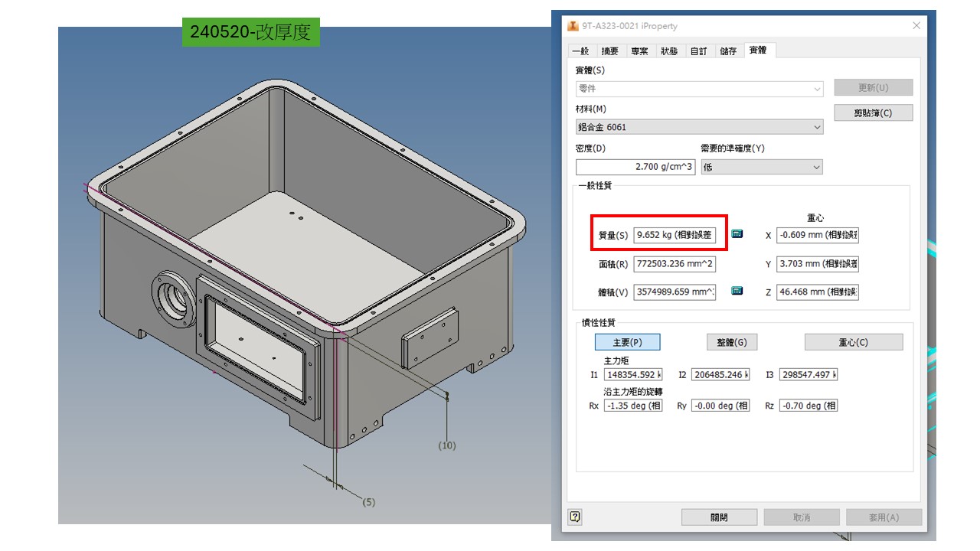
Task: Click the 更新(U) button
Action: tap(873, 88)
